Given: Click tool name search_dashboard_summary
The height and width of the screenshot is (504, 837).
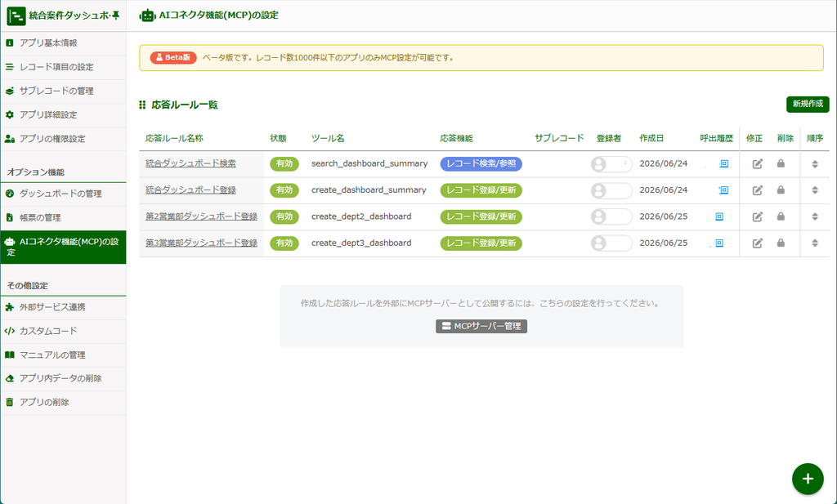Looking at the screenshot, I should pyautogui.click(x=369, y=163).
